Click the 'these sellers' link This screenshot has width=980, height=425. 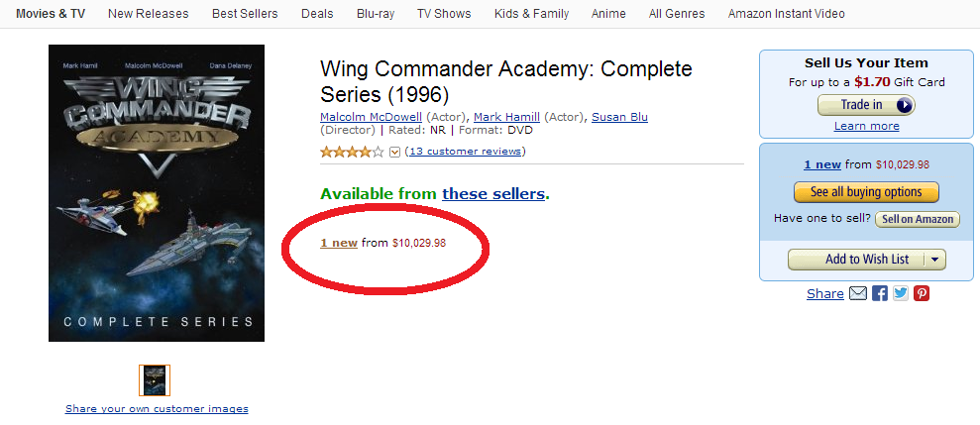[x=493, y=193]
